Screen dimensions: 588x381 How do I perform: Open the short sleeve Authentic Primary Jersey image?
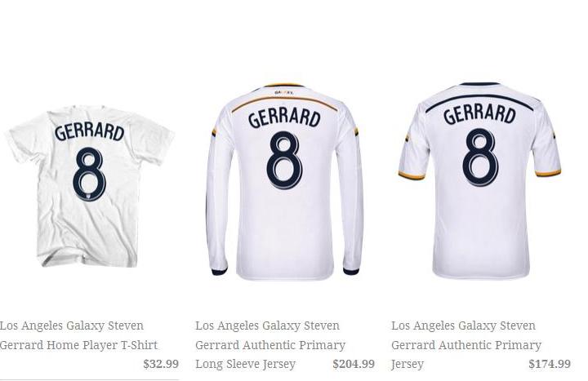coord(479,180)
